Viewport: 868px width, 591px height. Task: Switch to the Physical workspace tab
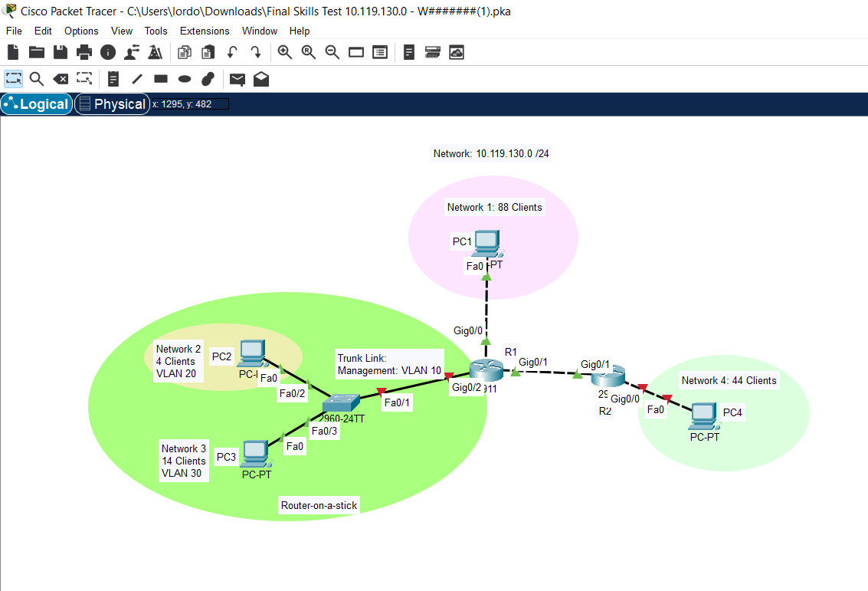(x=112, y=103)
